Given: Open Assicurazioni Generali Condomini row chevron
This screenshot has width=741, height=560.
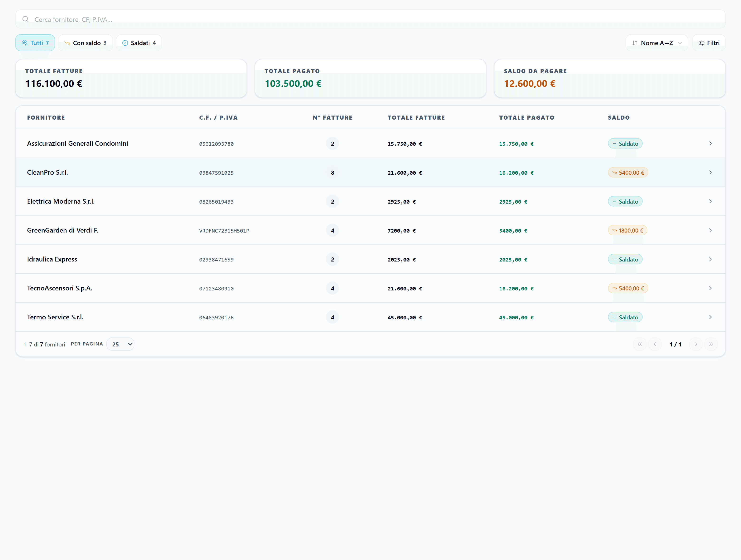Looking at the screenshot, I should 711,143.
